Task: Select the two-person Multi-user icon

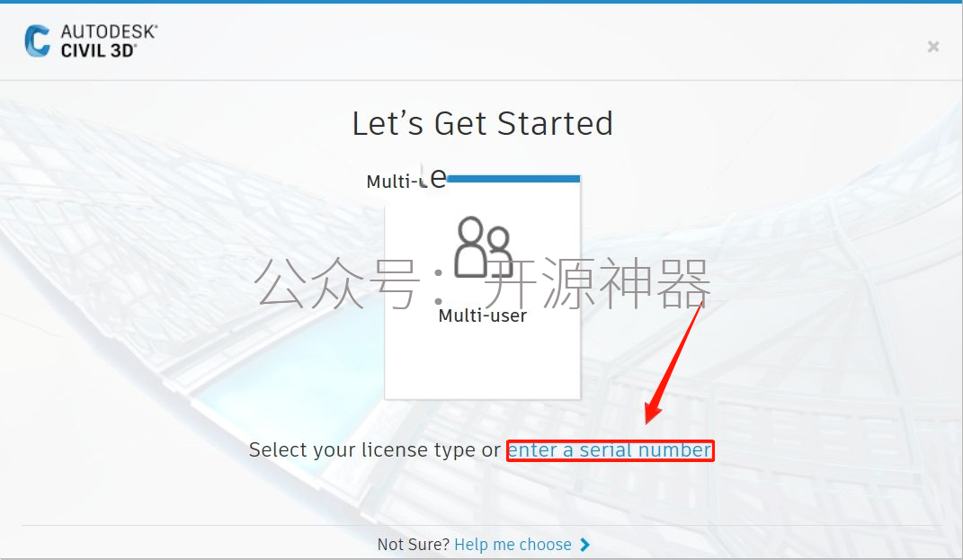Action: click(x=483, y=247)
